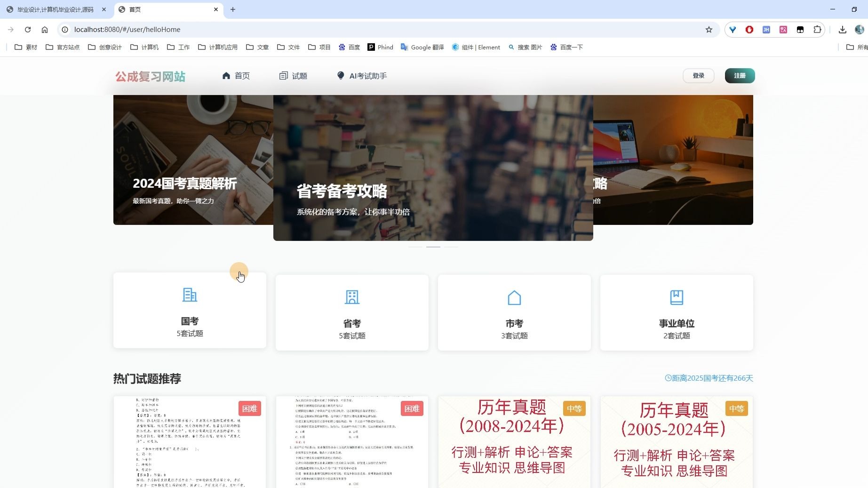Open the 素材 bookmark folder
Viewport: 868px width, 488px height.
tap(26, 47)
